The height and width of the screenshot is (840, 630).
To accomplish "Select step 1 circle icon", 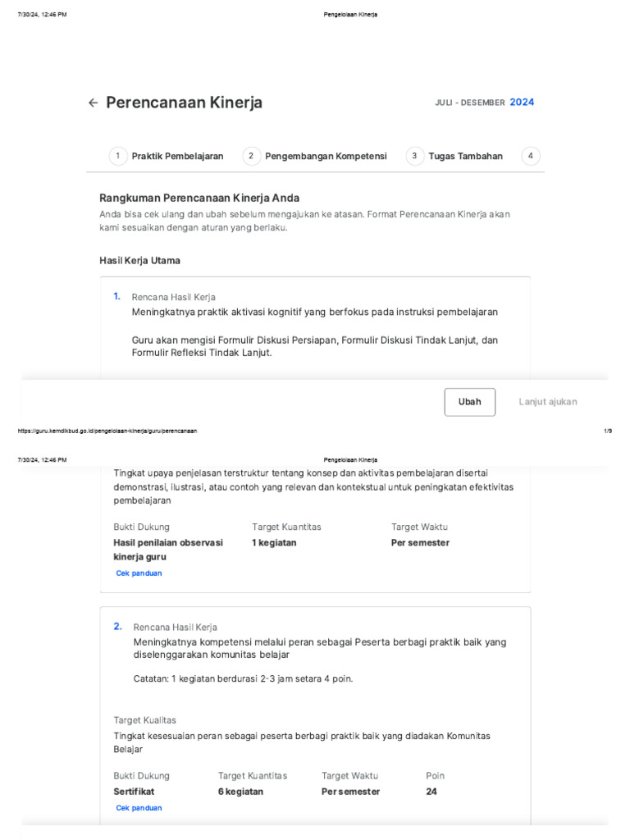I will [118, 156].
